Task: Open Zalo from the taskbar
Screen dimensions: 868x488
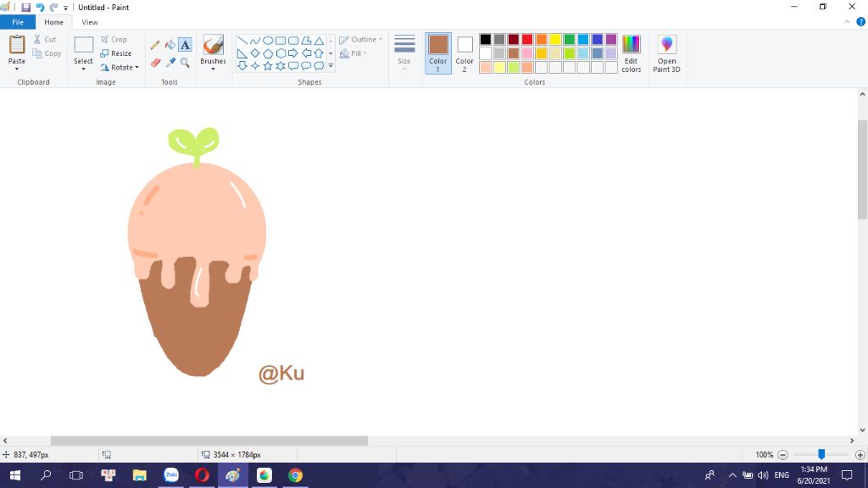Action: (171, 475)
